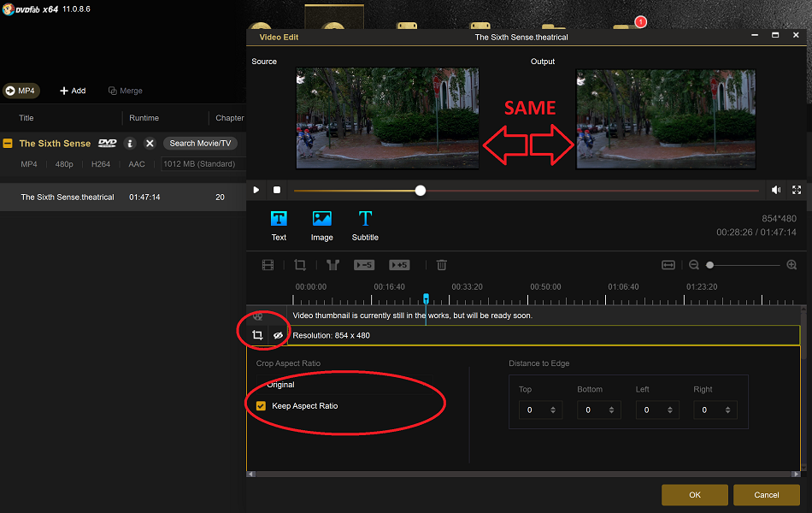Toggle the video track visibility eye
This screenshot has width=812, height=513.
[x=278, y=335]
